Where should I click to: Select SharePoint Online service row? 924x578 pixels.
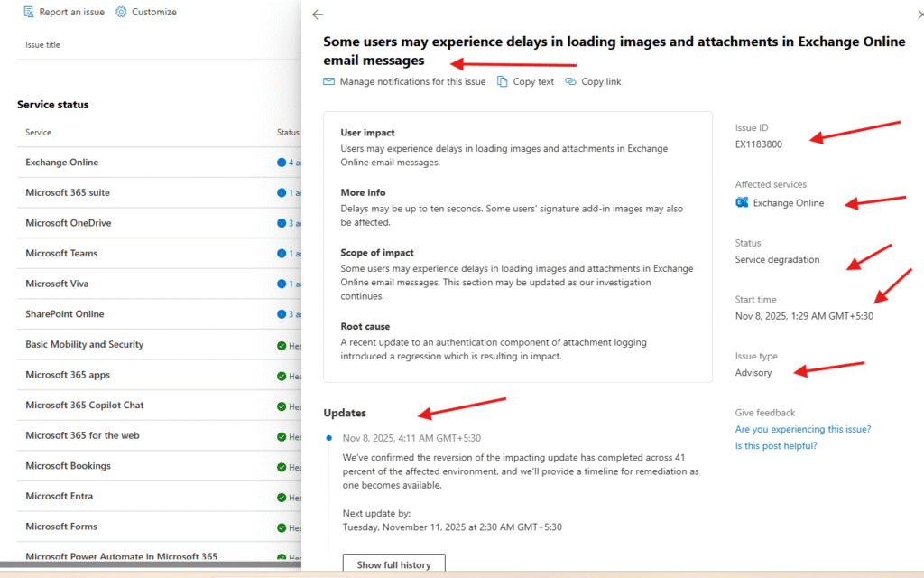64,314
